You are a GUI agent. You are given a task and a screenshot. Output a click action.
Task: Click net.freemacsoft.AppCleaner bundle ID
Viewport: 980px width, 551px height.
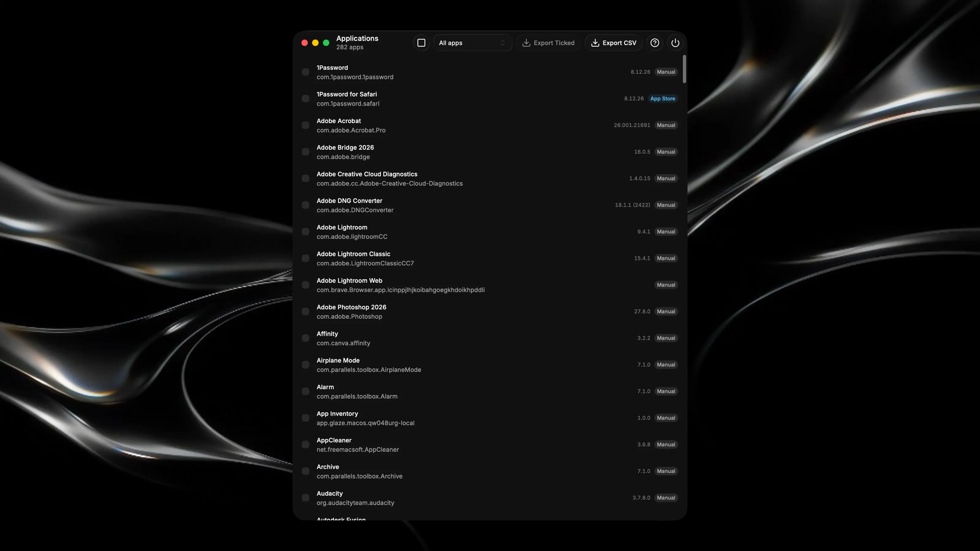(x=358, y=449)
